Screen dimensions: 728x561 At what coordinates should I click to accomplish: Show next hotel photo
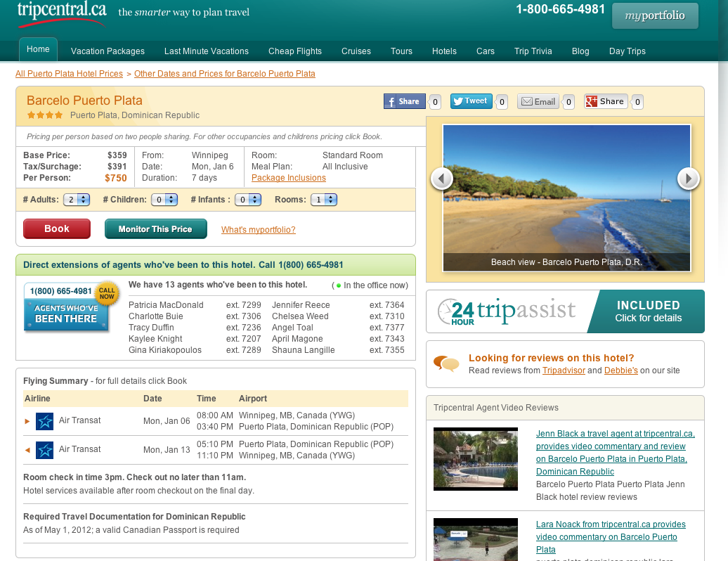click(x=689, y=179)
